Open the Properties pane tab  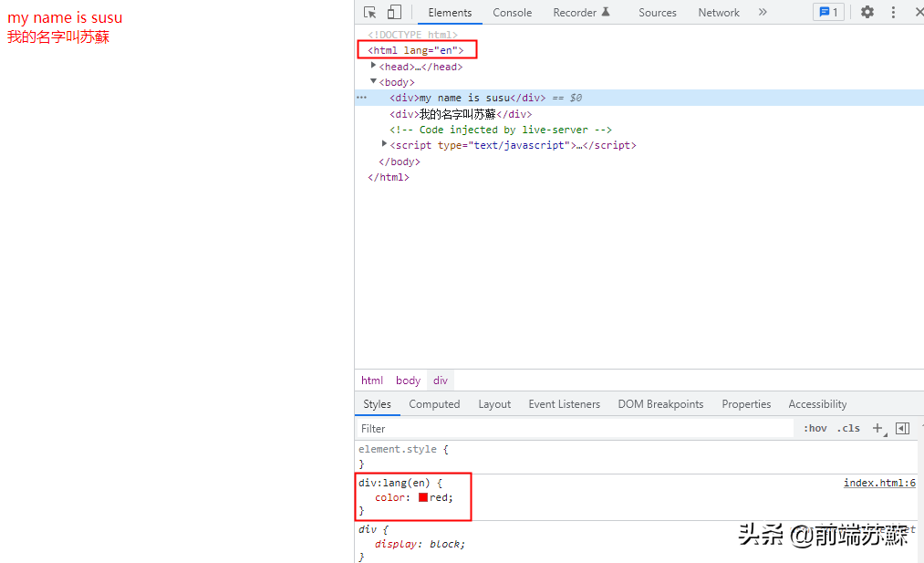coord(746,404)
